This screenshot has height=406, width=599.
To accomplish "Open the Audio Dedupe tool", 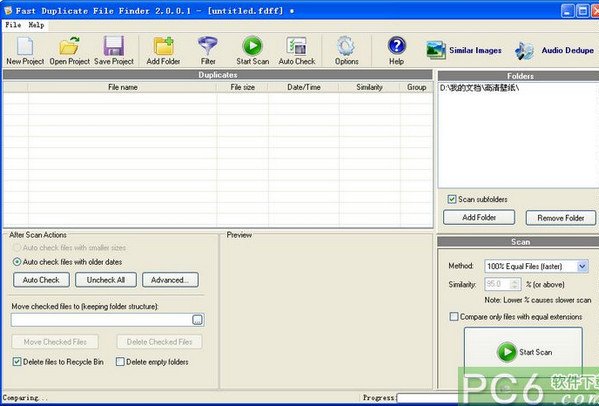I will (554, 50).
